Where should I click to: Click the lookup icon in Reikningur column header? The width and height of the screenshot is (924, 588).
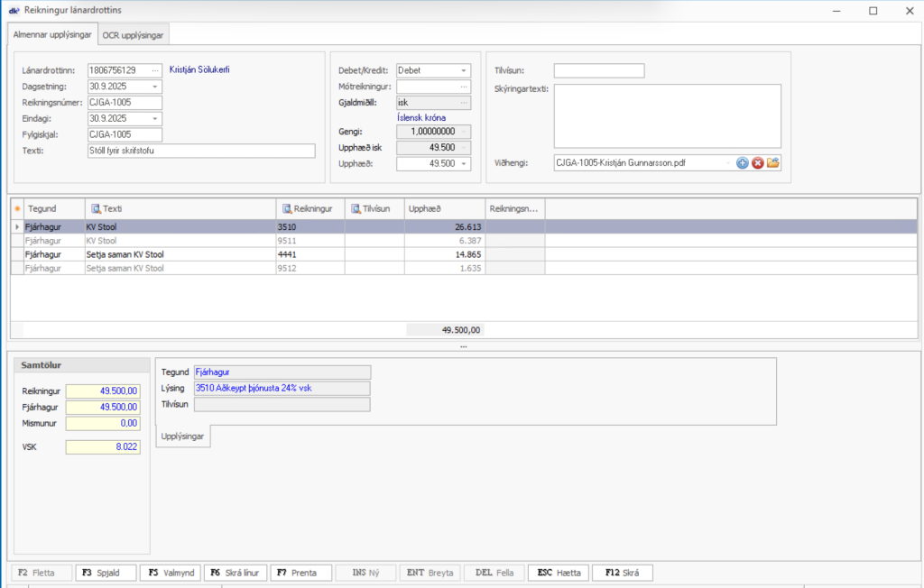(x=287, y=208)
